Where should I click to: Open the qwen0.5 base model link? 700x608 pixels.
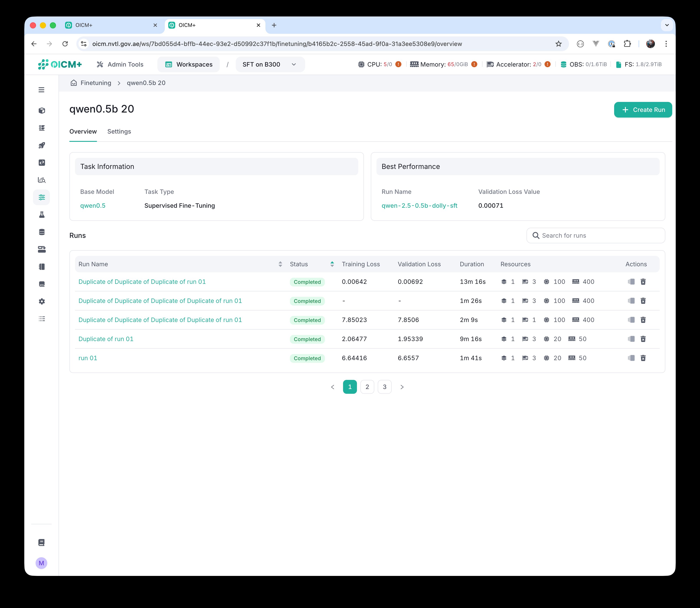[93, 206]
